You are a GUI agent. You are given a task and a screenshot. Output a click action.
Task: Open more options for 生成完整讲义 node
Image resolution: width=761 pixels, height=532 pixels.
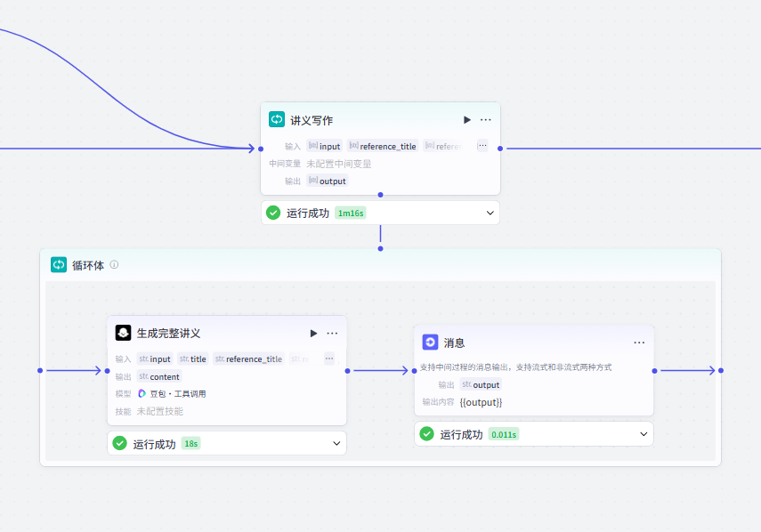point(332,334)
